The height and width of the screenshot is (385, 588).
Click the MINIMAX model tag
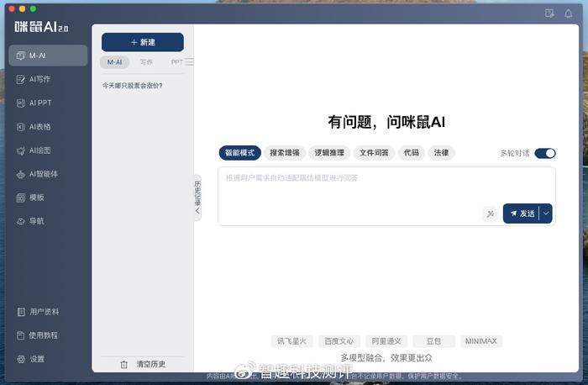pyautogui.click(x=481, y=341)
